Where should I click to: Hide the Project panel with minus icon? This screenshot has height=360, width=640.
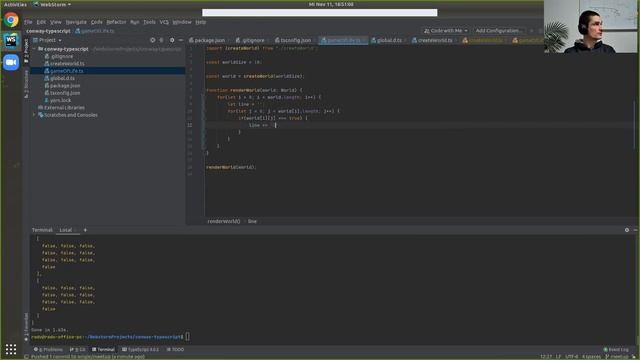tap(181, 40)
